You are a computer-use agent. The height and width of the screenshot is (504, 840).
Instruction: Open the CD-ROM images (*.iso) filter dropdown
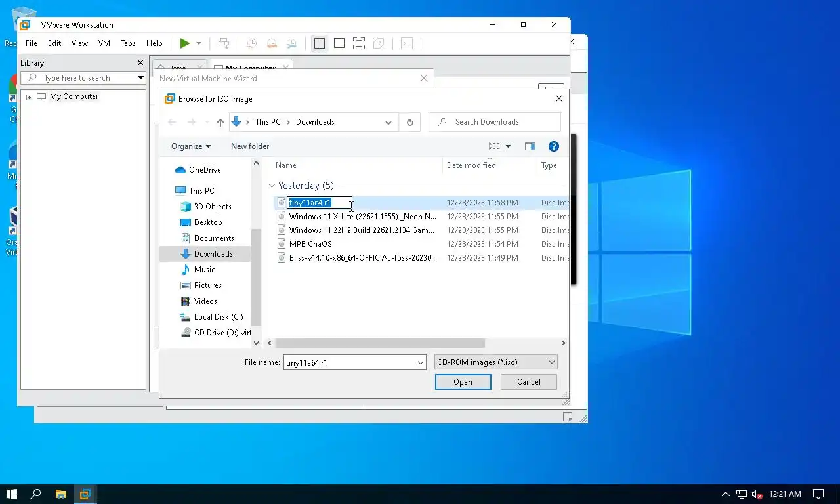pyautogui.click(x=496, y=362)
